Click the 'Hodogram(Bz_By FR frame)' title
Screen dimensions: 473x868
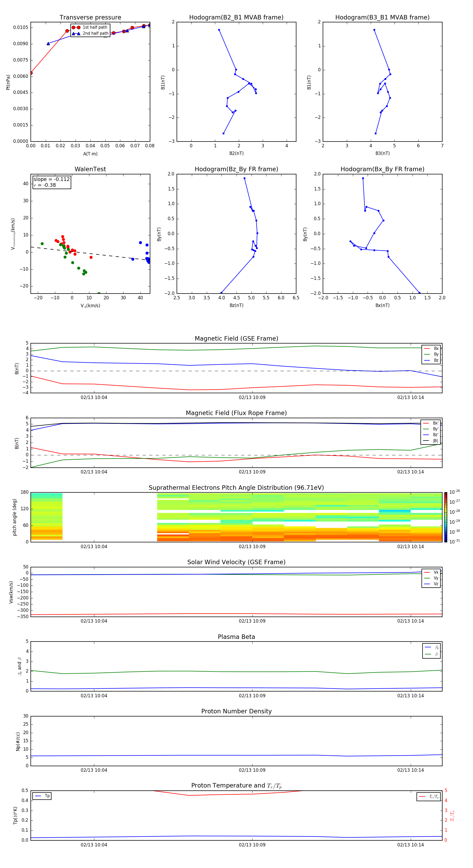coord(236,169)
